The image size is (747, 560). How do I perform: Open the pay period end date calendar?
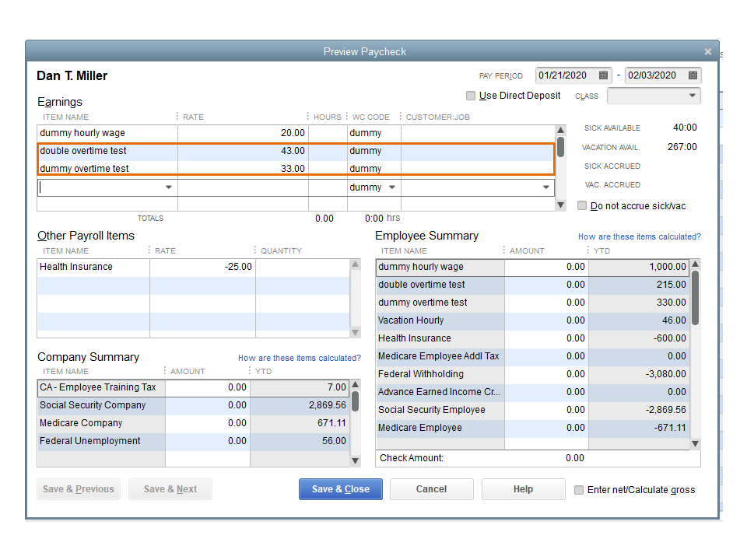pos(693,75)
